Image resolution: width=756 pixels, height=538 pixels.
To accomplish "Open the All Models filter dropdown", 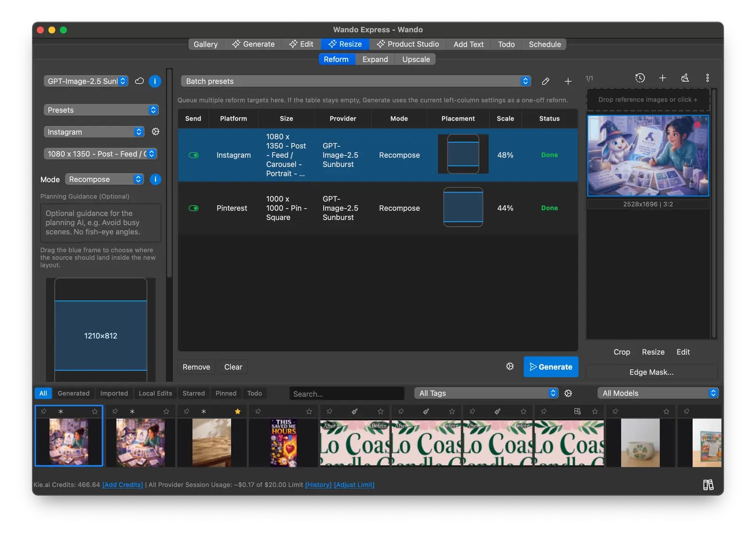I will (658, 393).
